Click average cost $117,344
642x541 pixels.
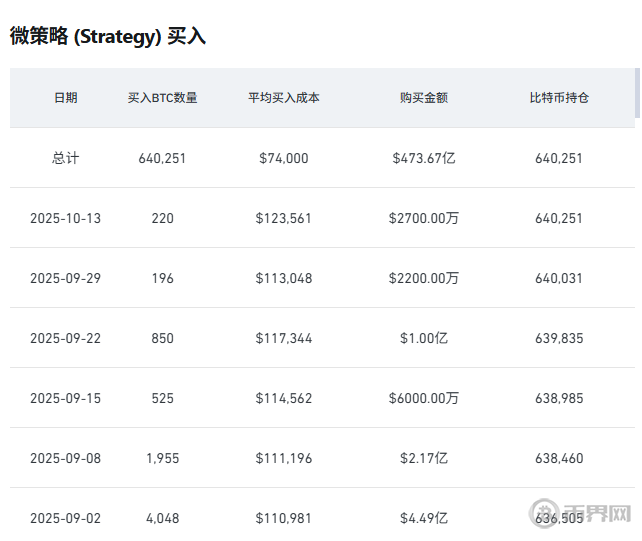point(284,338)
